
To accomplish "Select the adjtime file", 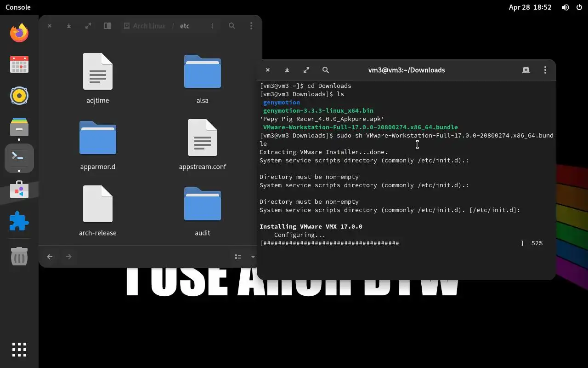I will pos(98,78).
